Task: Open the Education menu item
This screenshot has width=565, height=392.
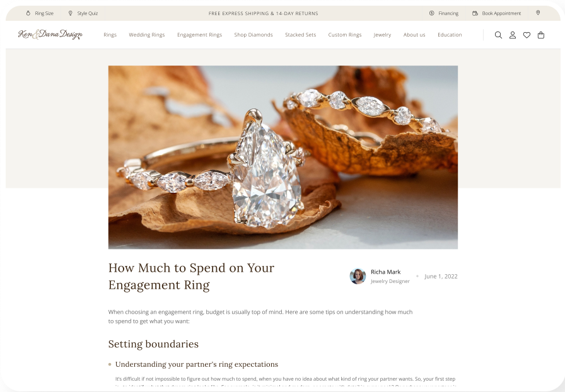Action: pyautogui.click(x=450, y=35)
